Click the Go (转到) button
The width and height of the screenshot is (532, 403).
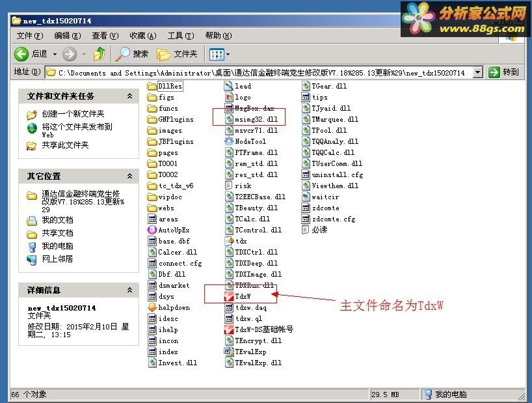(503, 72)
